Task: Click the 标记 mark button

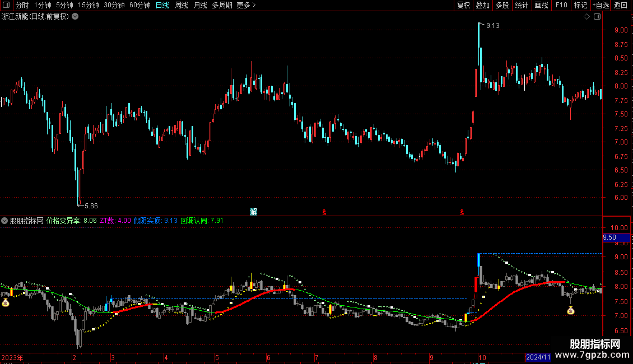Action: [580, 5]
